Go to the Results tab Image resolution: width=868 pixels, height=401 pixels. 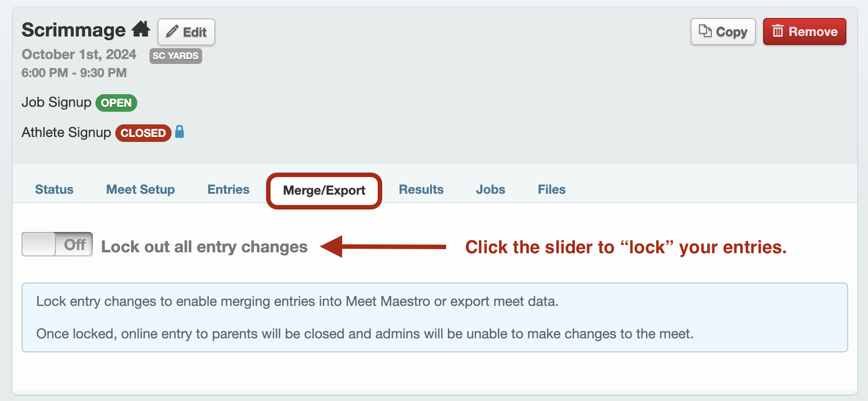tap(421, 189)
